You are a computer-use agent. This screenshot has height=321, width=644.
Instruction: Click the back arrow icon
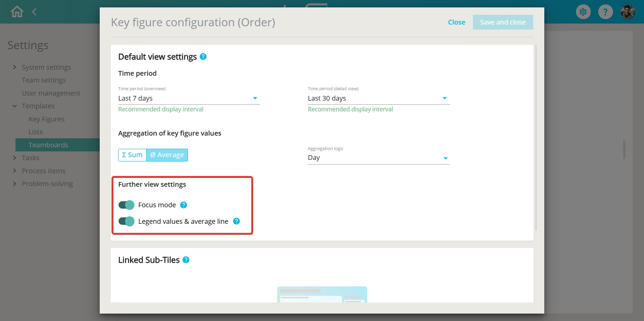[x=34, y=12]
